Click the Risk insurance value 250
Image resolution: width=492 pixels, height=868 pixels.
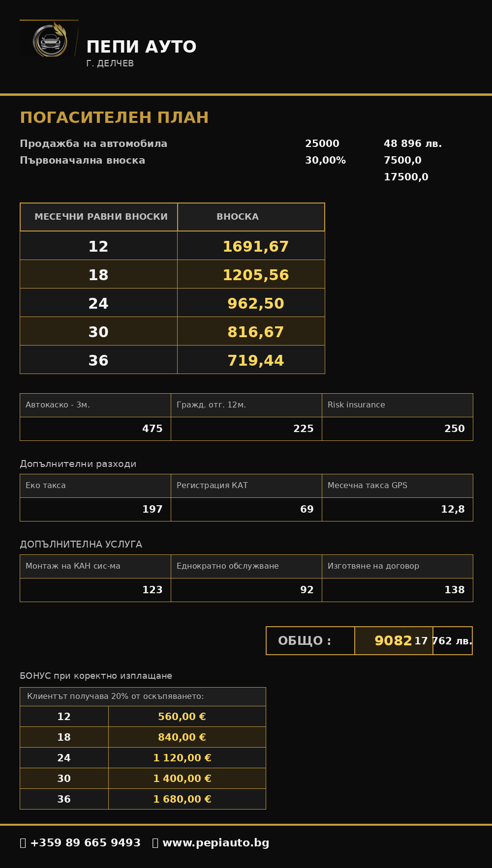tap(455, 429)
